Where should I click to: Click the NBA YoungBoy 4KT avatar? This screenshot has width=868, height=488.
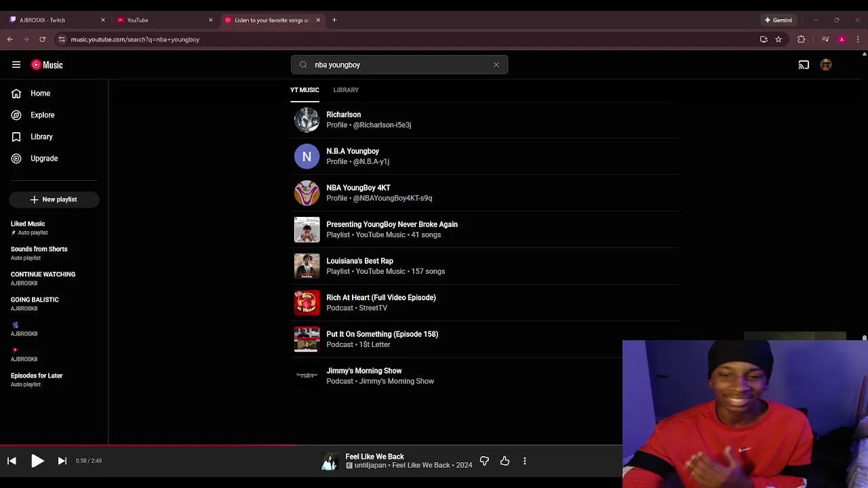(x=307, y=193)
